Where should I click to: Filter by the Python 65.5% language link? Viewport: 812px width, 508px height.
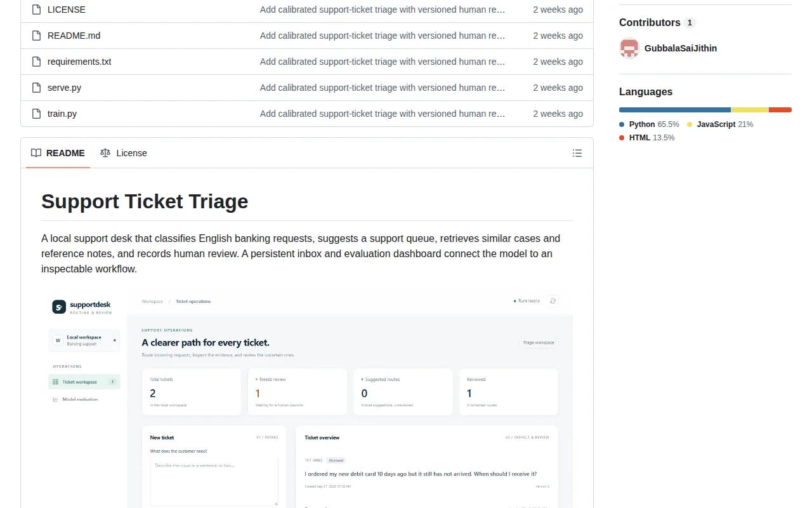(649, 124)
